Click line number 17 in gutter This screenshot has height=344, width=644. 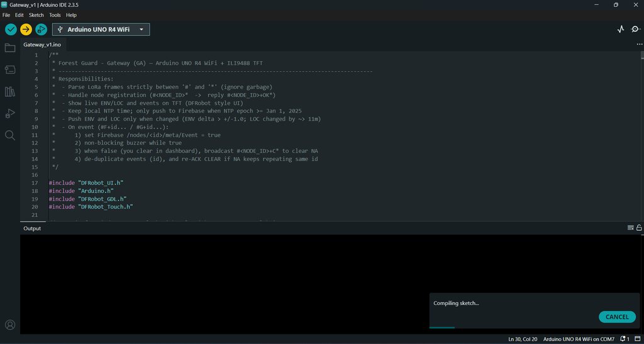[35, 182]
